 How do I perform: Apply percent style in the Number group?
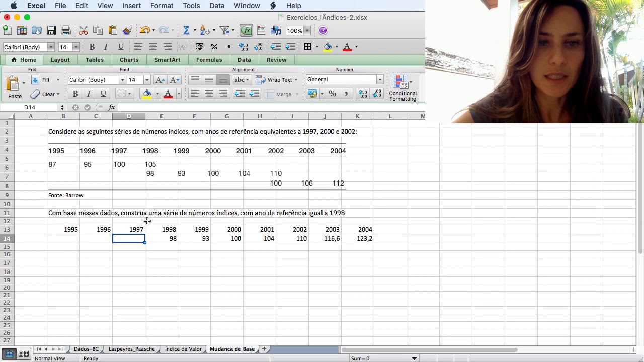pos(332,94)
